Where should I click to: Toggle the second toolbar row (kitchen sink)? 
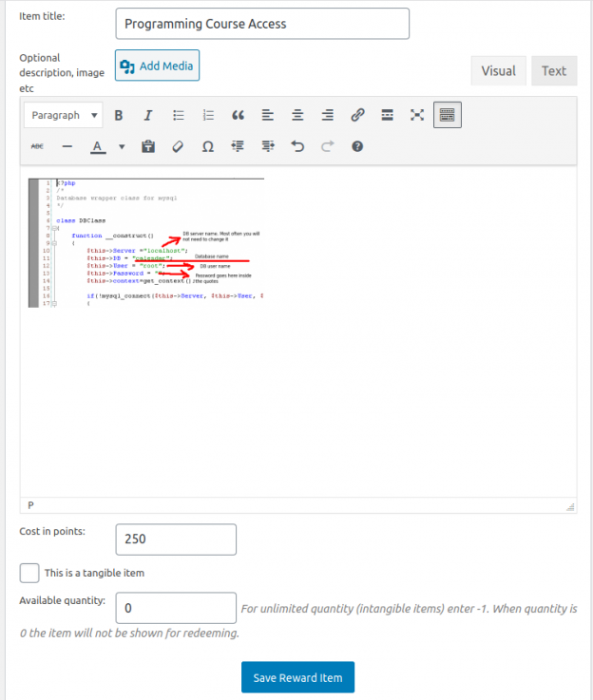[x=447, y=115]
